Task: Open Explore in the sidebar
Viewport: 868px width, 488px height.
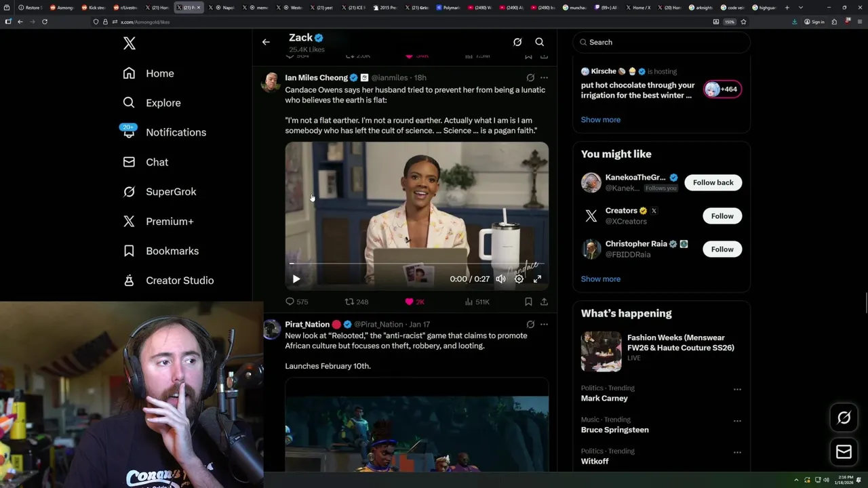Action: (152, 103)
